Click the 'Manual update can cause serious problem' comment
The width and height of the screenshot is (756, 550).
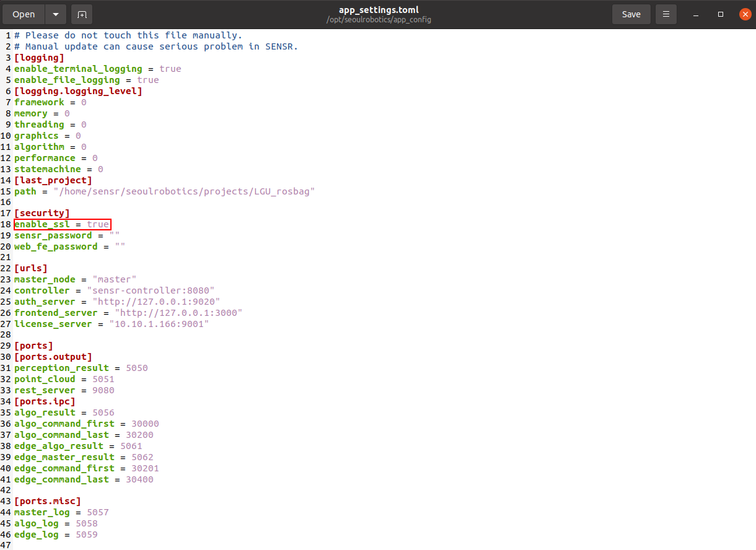click(156, 46)
